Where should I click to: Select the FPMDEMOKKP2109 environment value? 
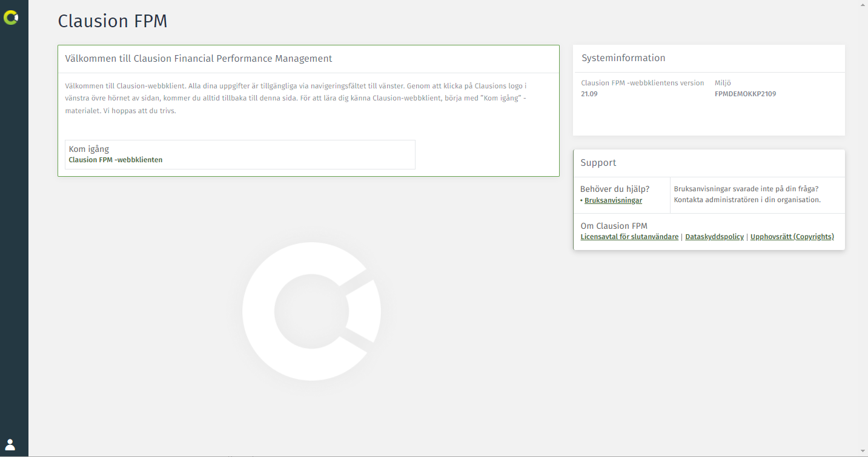pos(745,94)
